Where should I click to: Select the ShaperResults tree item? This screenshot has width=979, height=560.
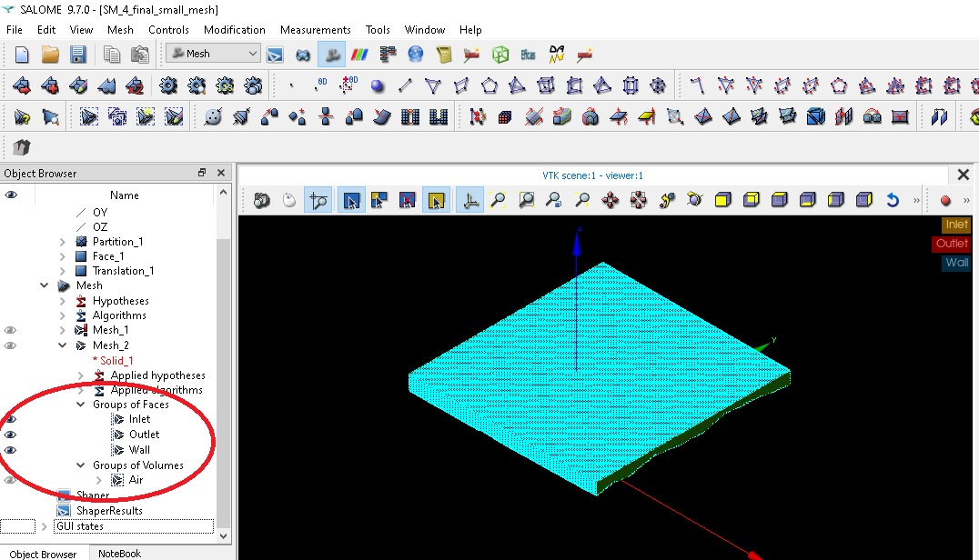[x=109, y=511]
